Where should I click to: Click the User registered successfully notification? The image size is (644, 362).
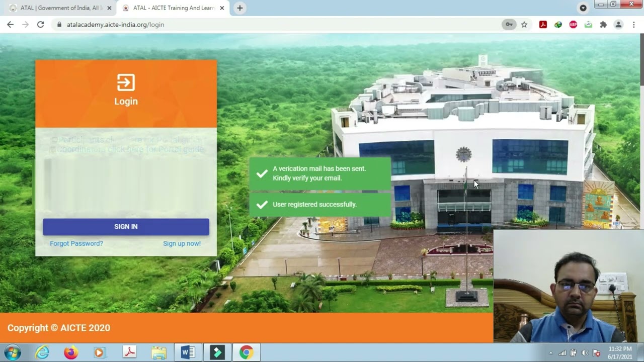click(320, 205)
